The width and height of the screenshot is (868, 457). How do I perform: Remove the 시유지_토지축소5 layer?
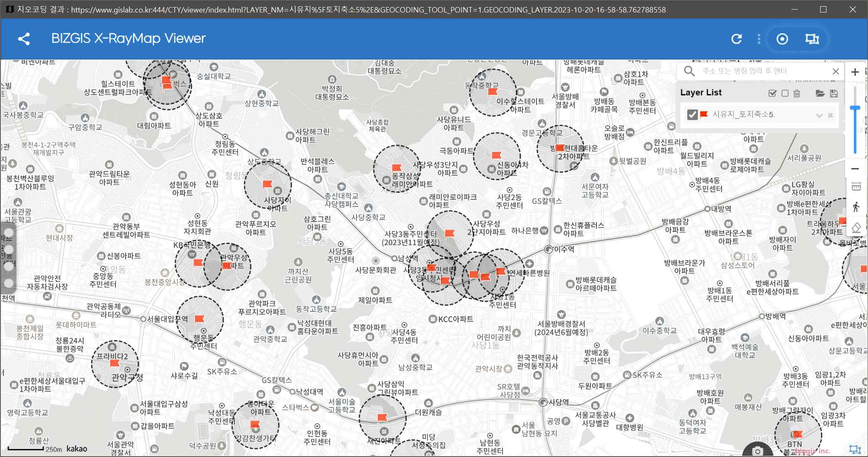tap(830, 115)
